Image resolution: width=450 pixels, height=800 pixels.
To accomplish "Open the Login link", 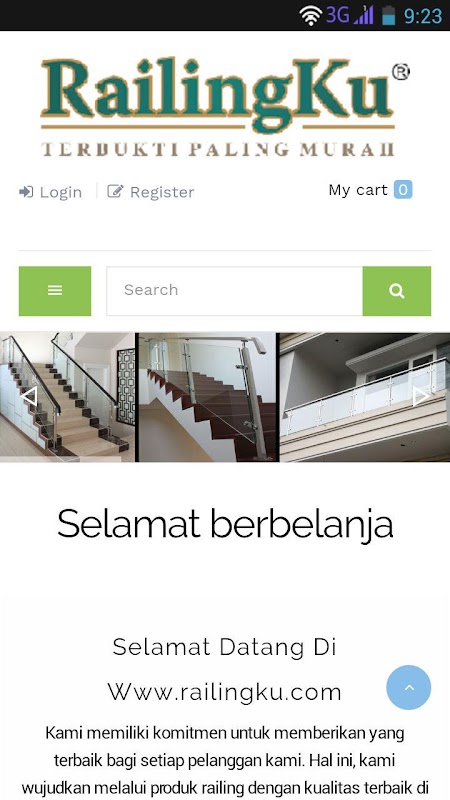I will (x=51, y=192).
